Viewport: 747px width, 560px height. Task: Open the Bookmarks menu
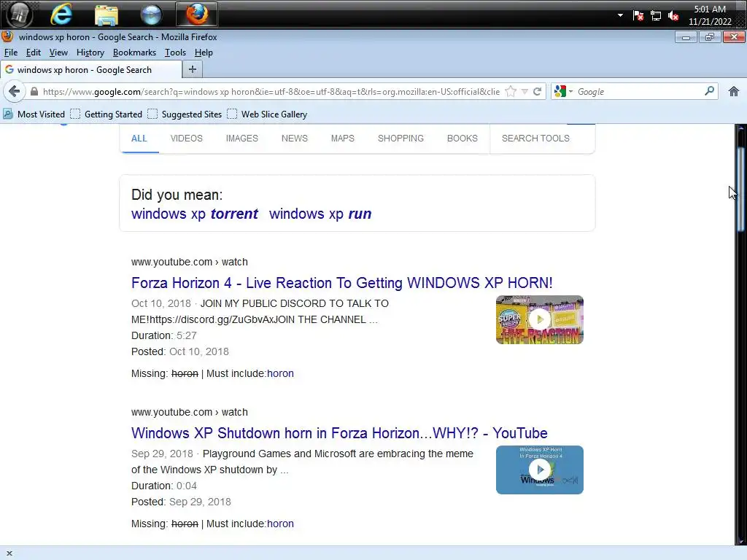point(134,52)
